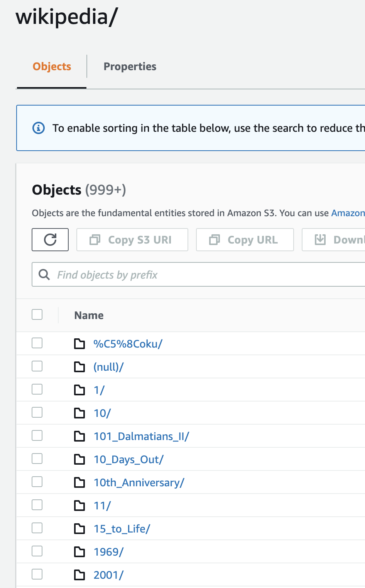Click the info icon in the sorting notice
Viewport: 365px width, 588px height.
coord(38,128)
